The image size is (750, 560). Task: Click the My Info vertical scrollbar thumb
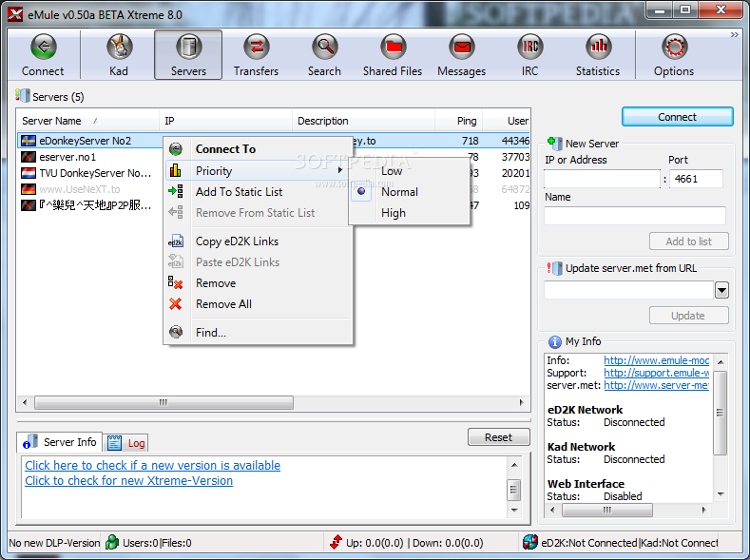click(720, 413)
